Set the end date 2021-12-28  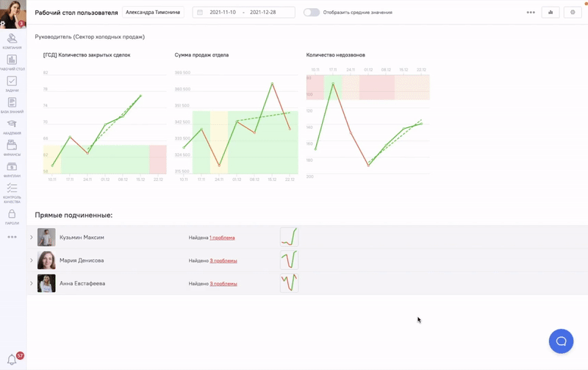263,12
